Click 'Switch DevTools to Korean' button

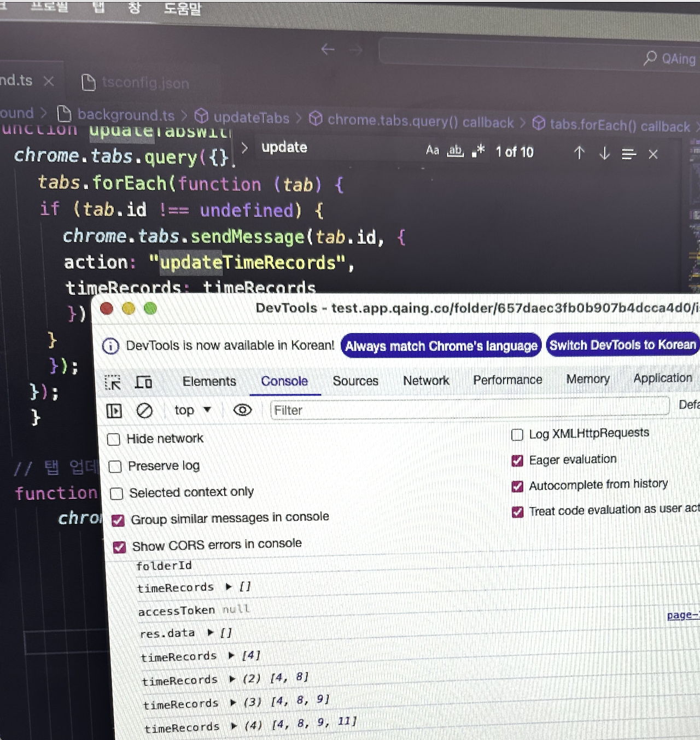click(623, 345)
